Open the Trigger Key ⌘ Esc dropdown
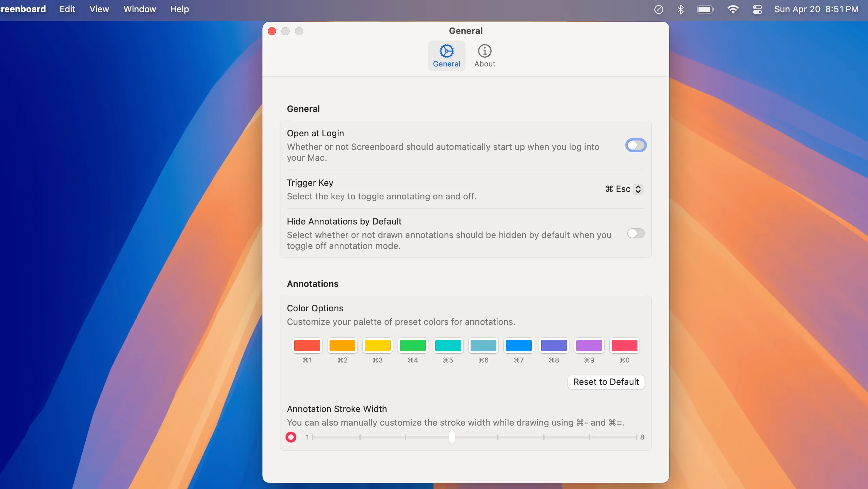 click(624, 189)
